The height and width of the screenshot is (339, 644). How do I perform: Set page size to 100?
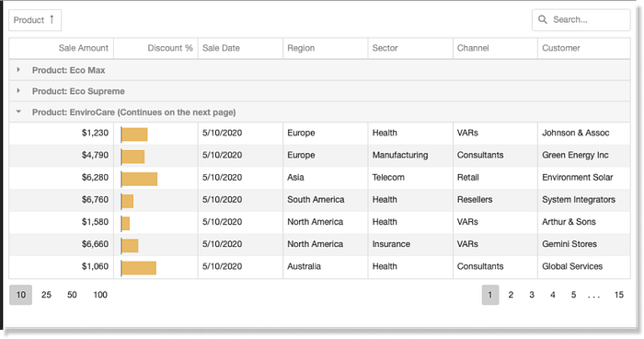point(100,295)
